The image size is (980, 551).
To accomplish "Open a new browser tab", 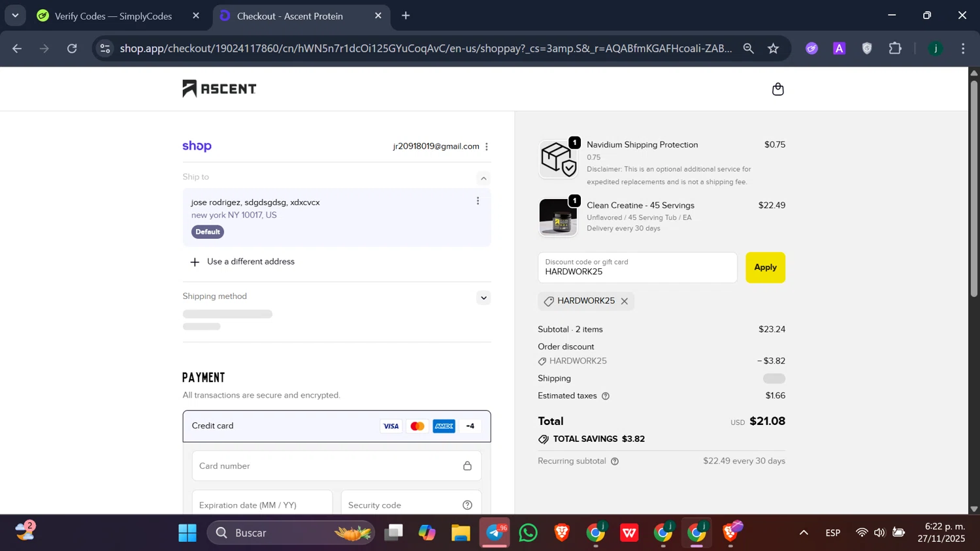I will point(406,16).
